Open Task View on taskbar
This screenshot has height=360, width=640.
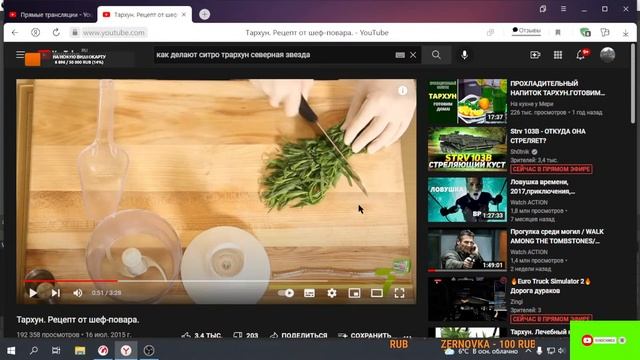pyautogui.click(x=56, y=351)
